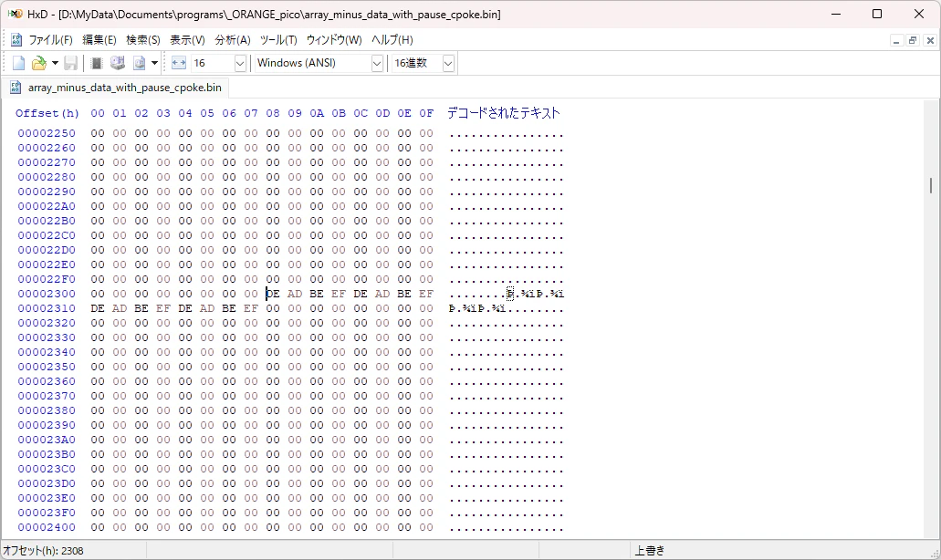The width and height of the screenshot is (941, 560).
Task: Click the Save floppy disk icon
Action: (x=71, y=63)
